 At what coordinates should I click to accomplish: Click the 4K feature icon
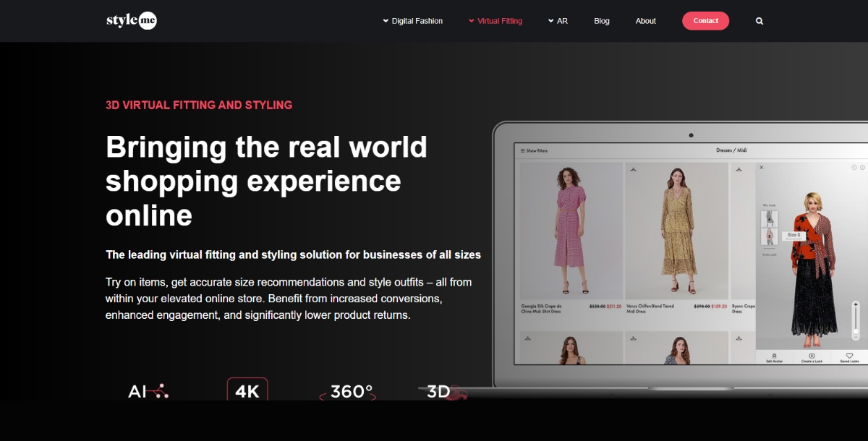(x=247, y=390)
